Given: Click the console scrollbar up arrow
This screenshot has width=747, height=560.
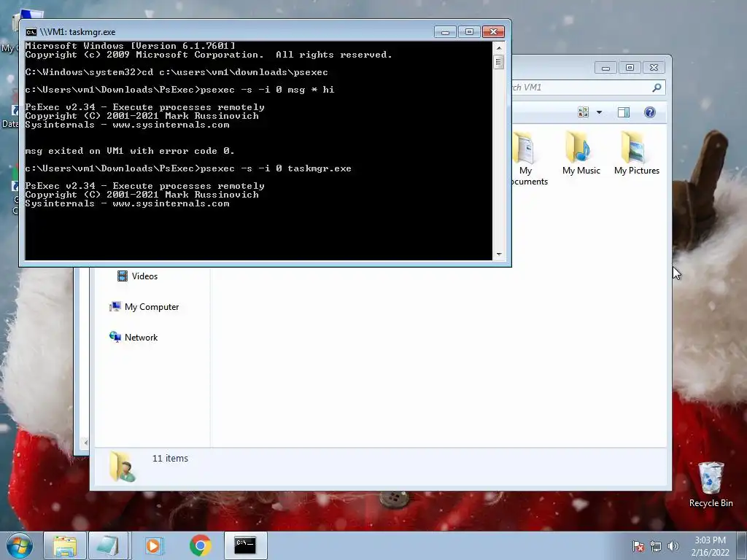Looking at the screenshot, I should click(499, 48).
